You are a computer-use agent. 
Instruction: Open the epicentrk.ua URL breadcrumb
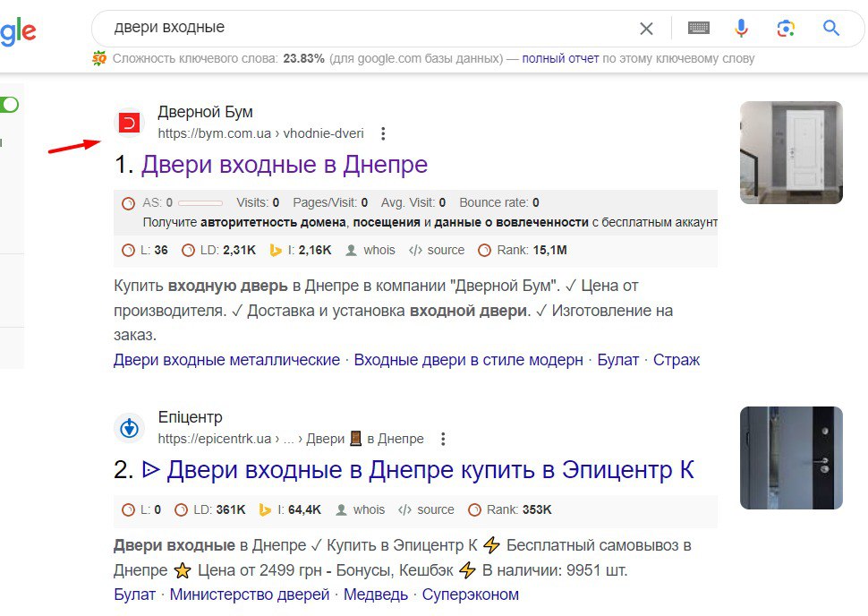click(291, 439)
